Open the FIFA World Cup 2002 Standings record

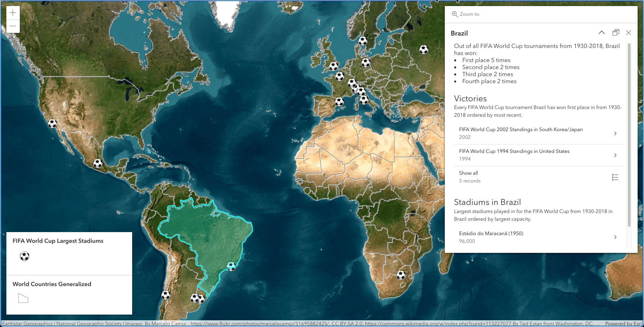pos(539,133)
